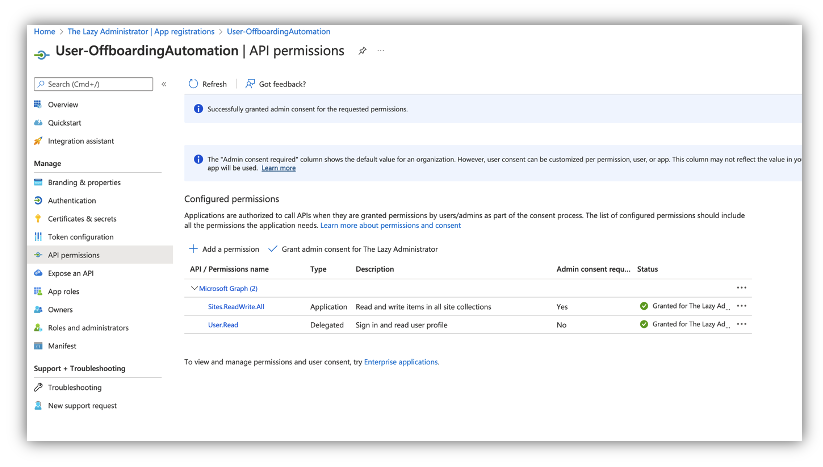Screen dimensions: 823x467
Task: Click the Refresh circular arrow icon
Action: 193,83
